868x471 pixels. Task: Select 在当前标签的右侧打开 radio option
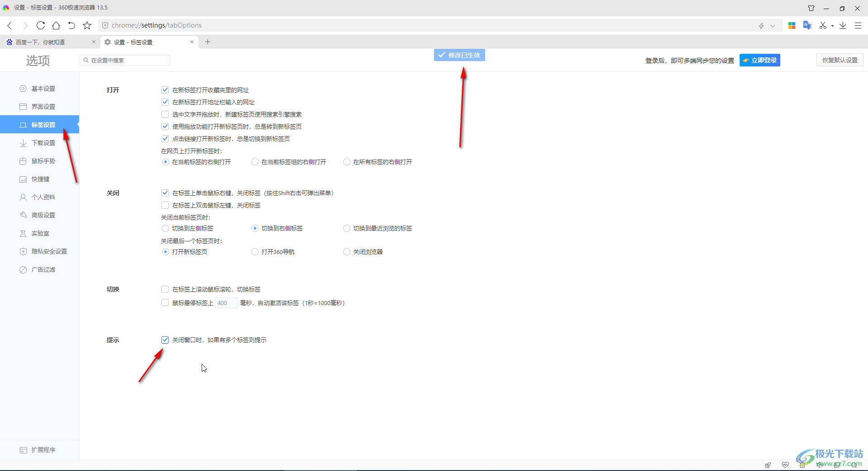point(165,162)
